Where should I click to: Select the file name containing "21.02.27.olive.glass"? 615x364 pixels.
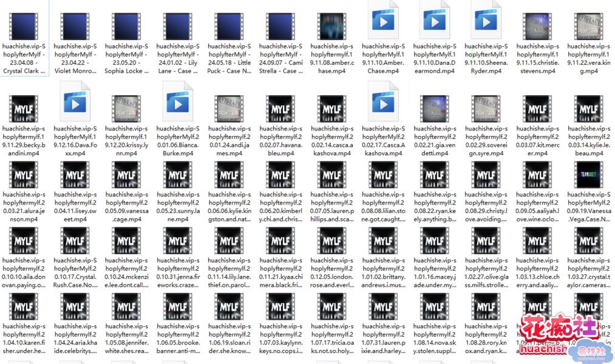pyautogui.click(x=486, y=273)
